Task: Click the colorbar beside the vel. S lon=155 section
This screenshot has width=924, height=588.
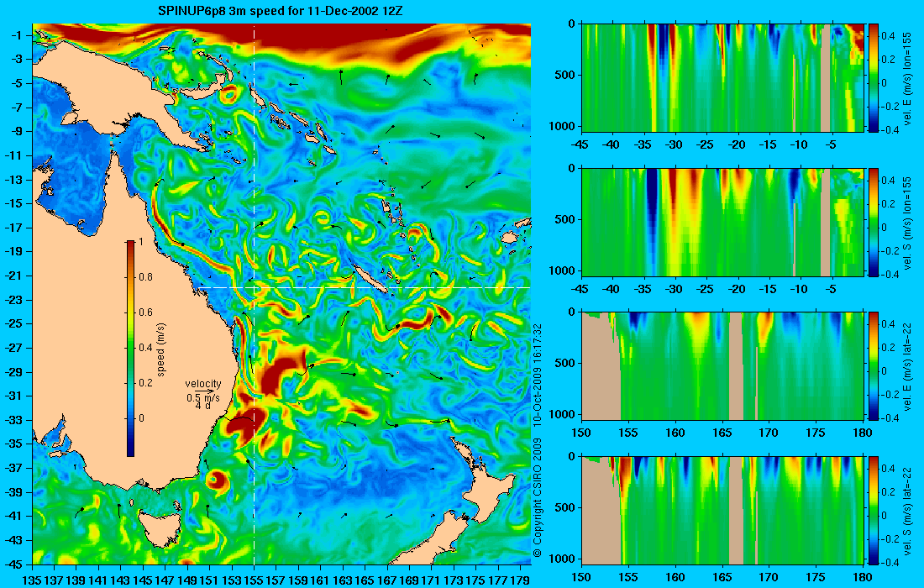Action: click(874, 222)
